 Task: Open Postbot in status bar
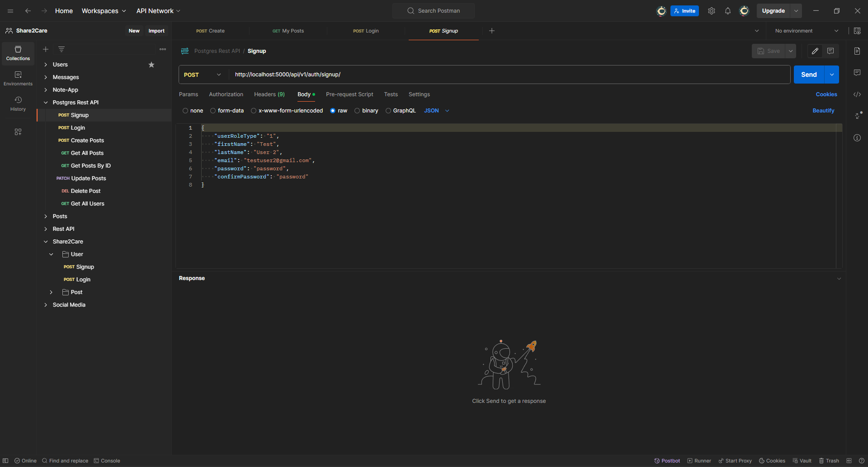667,461
